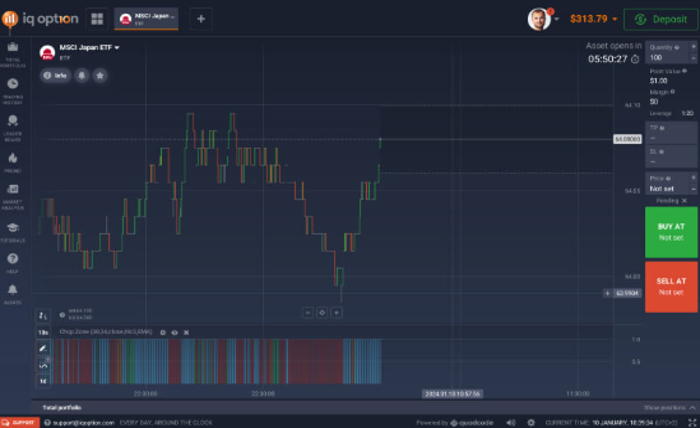
Task: Open the user profile avatar
Action: (539, 19)
